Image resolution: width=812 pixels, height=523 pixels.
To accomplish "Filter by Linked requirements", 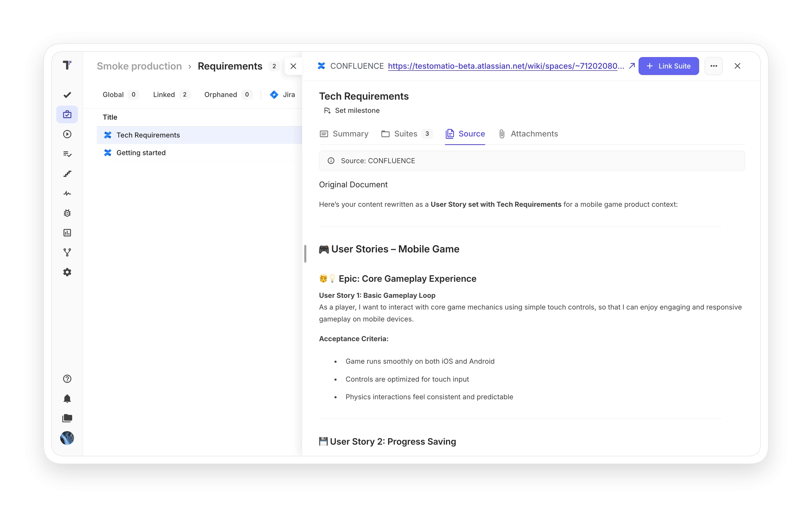I will [x=171, y=94].
